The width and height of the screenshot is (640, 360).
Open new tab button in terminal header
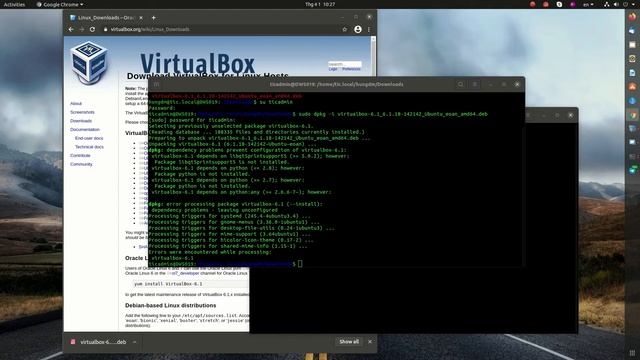[x=156, y=84]
